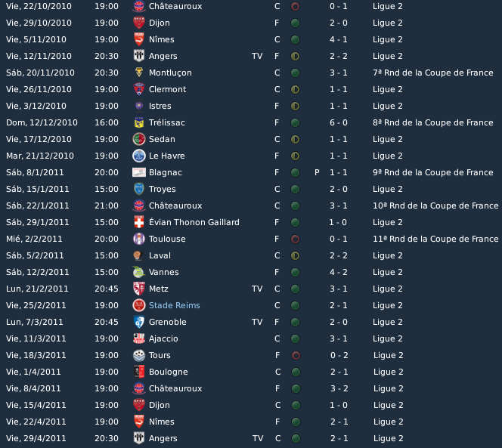Click the Trélissac yellow club crest
502x448 pixels.
click(x=139, y=122)
